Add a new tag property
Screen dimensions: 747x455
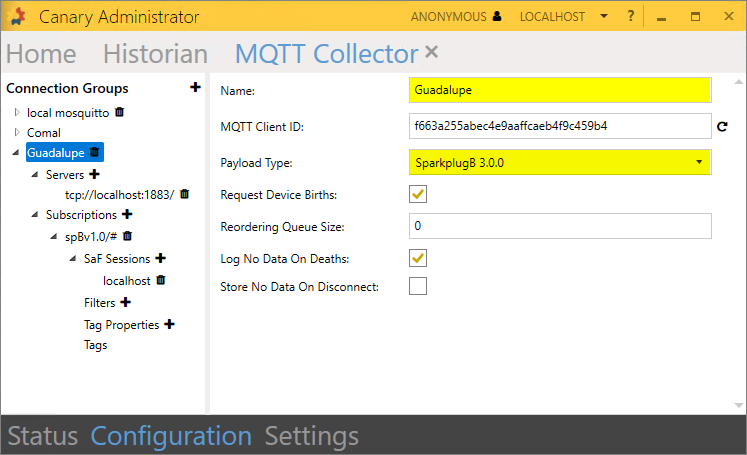[169, 324]
